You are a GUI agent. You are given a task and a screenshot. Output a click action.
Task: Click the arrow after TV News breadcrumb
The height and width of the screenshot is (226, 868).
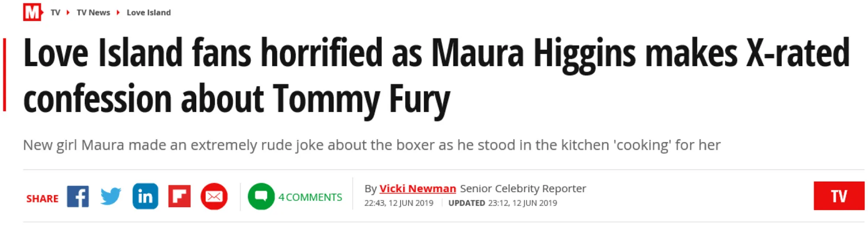(x=118, y=13)
